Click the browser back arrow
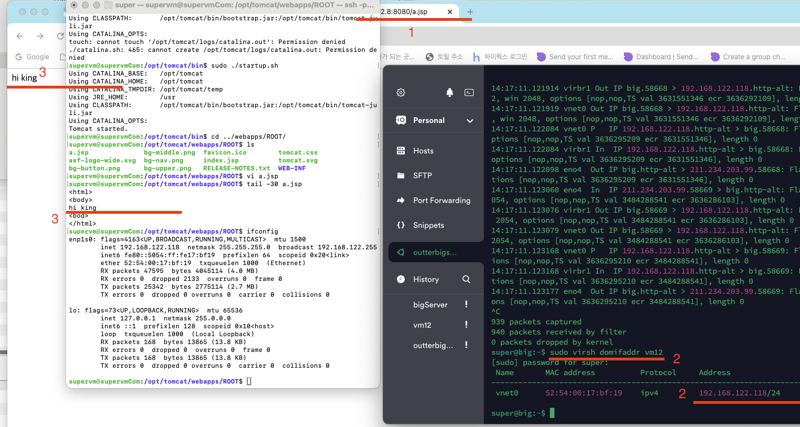 pos(20,36)
